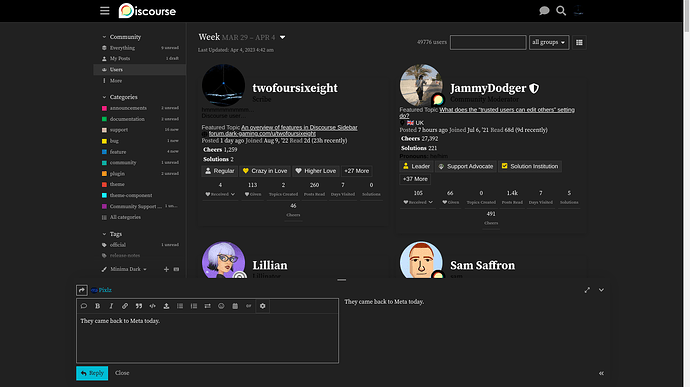This screenshot has height=387, width=690.
Task: Open the emoji picker in composer
Action: tap(221, 306)
